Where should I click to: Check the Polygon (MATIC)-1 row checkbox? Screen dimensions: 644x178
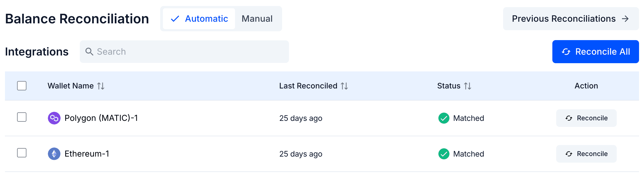pos(22,118)
